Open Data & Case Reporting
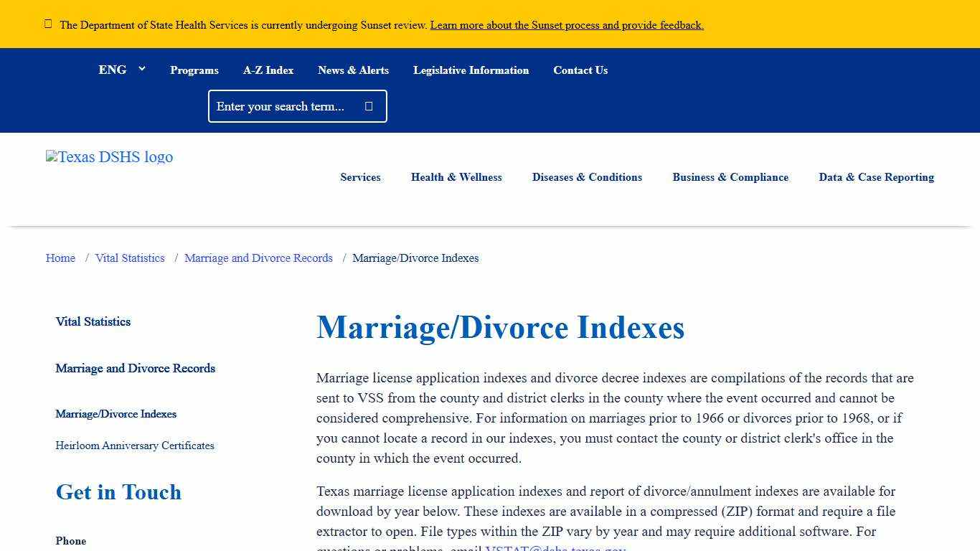 coord(876,177)
